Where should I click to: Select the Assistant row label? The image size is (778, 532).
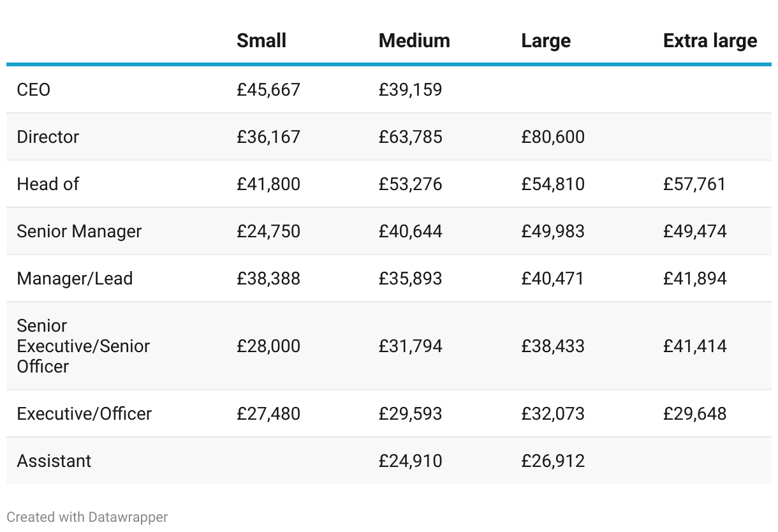coord(54,461)
